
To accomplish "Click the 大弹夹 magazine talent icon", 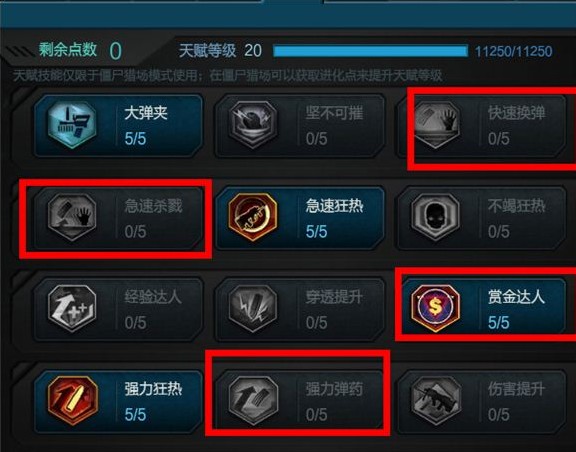I will pyautogui.click(x=72, y=124).
